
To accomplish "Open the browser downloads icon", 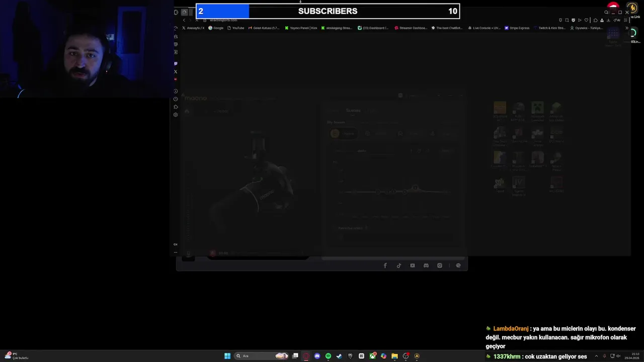I will (608, 20).
